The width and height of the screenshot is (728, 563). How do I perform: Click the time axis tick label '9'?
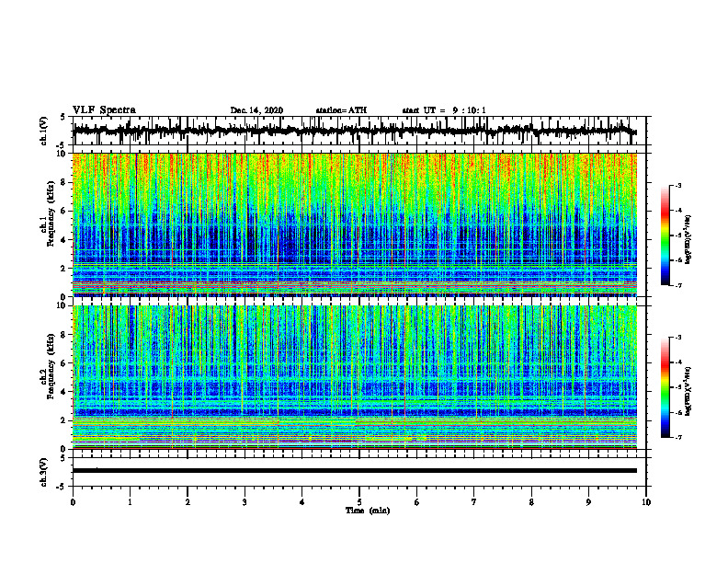(x=588, y=502)
